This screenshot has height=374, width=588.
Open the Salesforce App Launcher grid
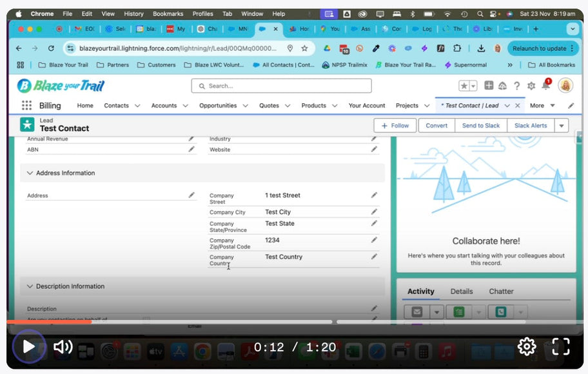click(x=26, y=106)
